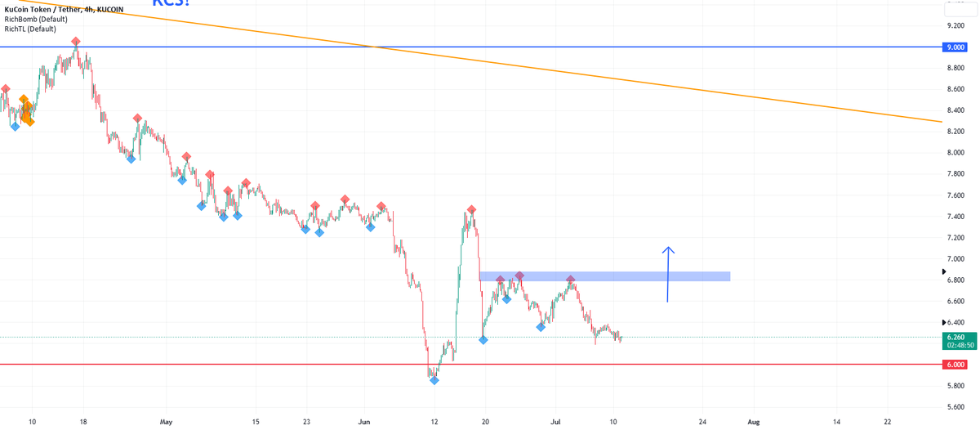980x430 pixels.
Task: Select the blue horizontal line at 9.000
Action: pos(471,47)
